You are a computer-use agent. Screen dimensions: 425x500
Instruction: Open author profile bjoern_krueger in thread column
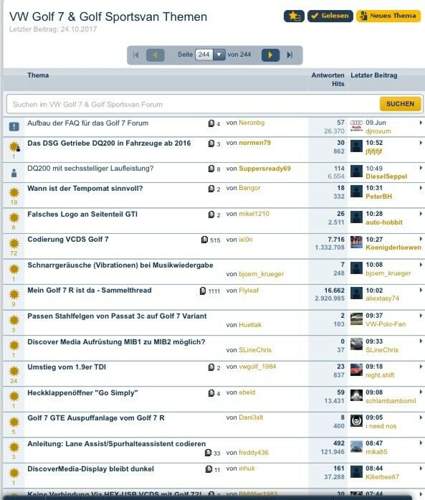tap(261, 274)
